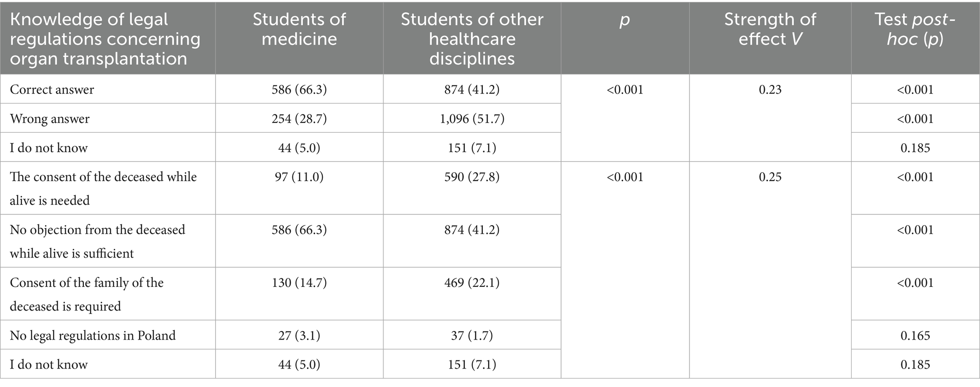
Task: Click the "130 (14.7)" cell
Action: coord(299,283)
